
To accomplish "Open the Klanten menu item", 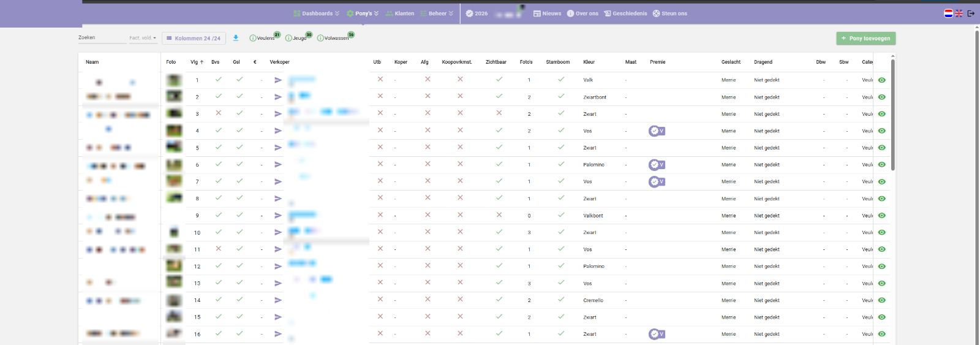I will [x=400, y=13].
